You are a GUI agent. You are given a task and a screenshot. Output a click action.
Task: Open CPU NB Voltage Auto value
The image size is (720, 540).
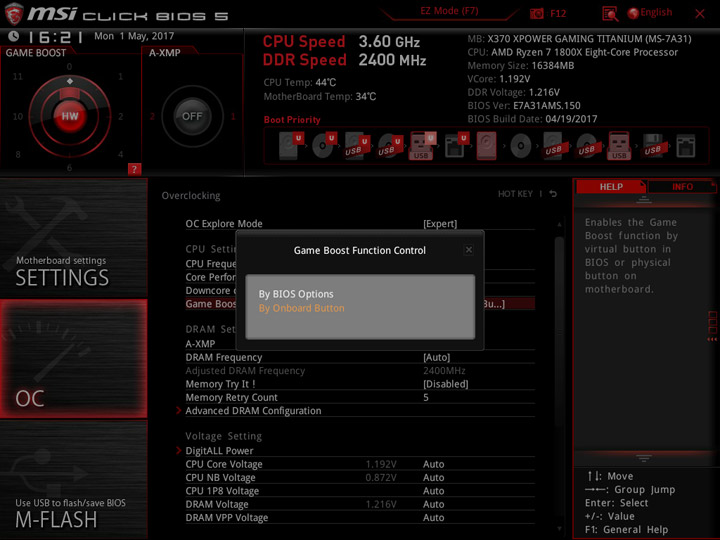point(433,478)
